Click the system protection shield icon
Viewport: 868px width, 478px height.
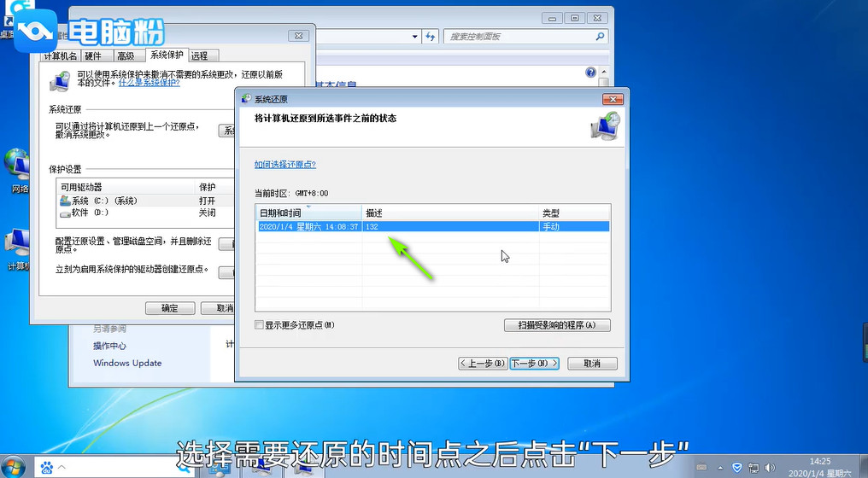click(x=60, y=81)
